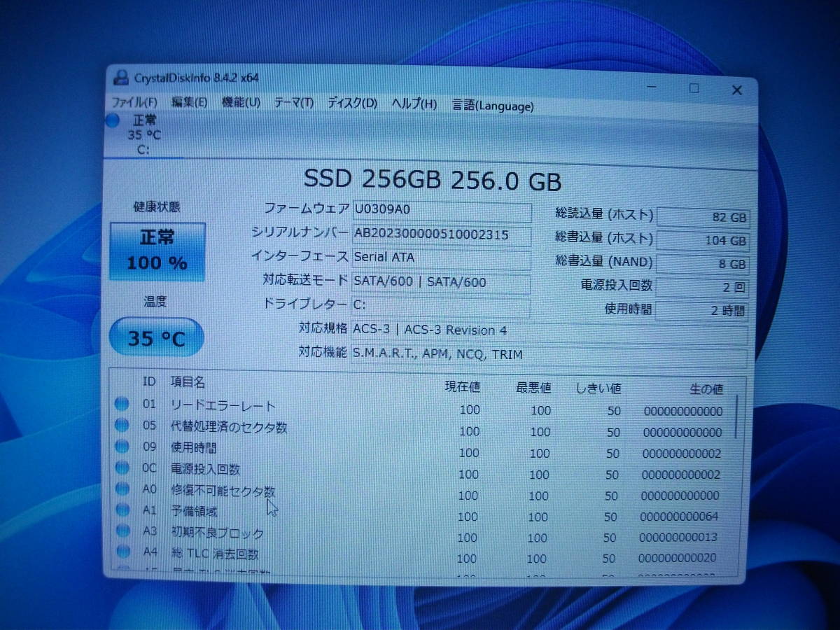Click the 2 回 power on count value
Screen dimensions: 840x630
pyautogui.click(x=703, y=287)
